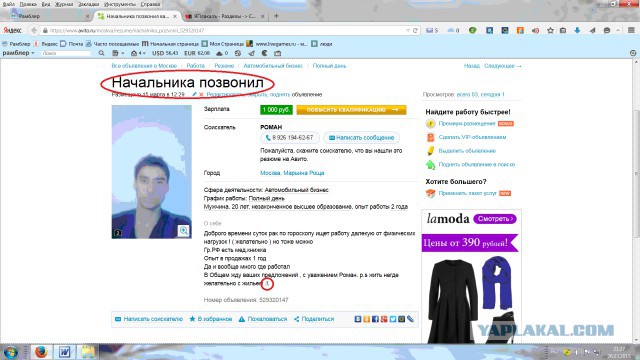The width and height of the screenshot is (640, 360).
Task: Click EUR 62,08 exchange rate
Action: click(197, 53)
